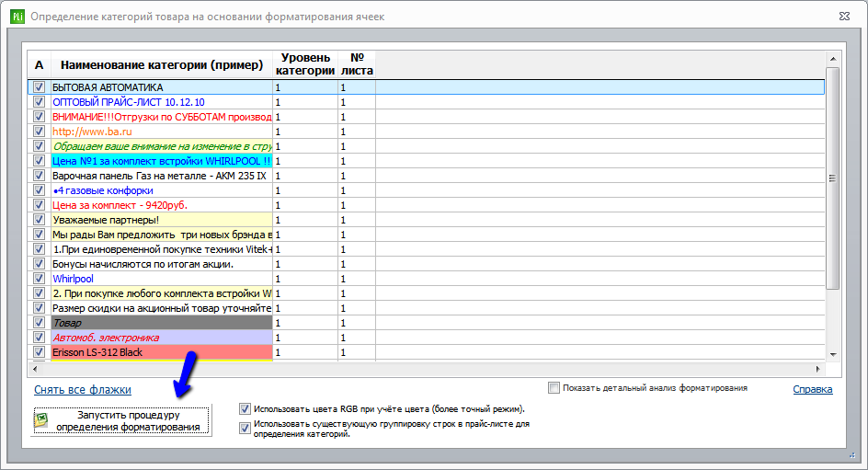Click the vertical scrollbar down arrow

[832, 355]
